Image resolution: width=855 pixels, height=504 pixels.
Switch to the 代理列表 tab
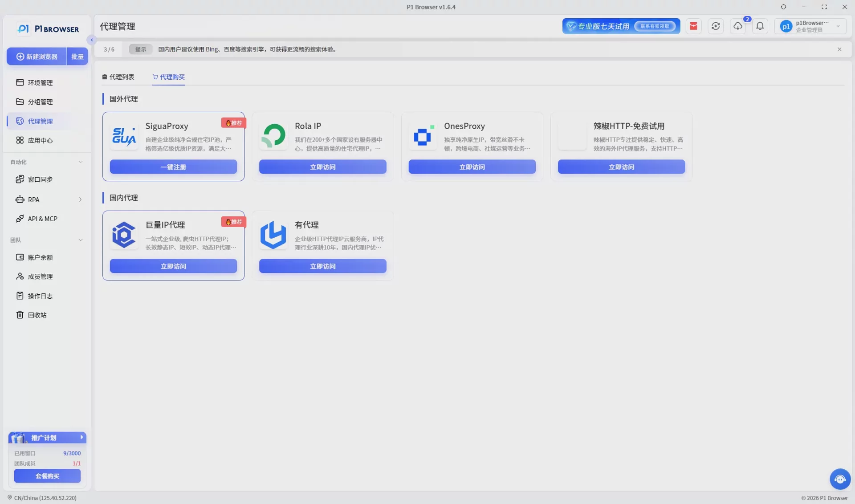click(118, 77)
